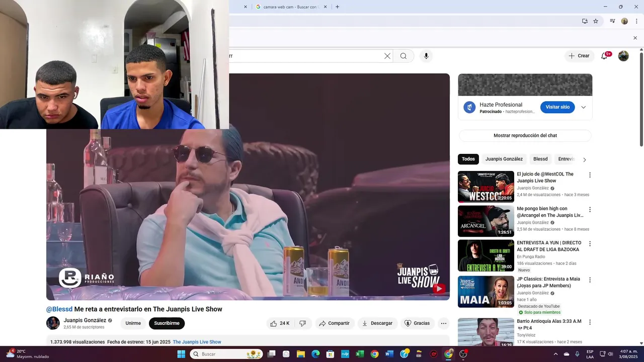This screenshot has height=362, width=644.
Task: Open a new browser tab
Action: pos(337,7)
